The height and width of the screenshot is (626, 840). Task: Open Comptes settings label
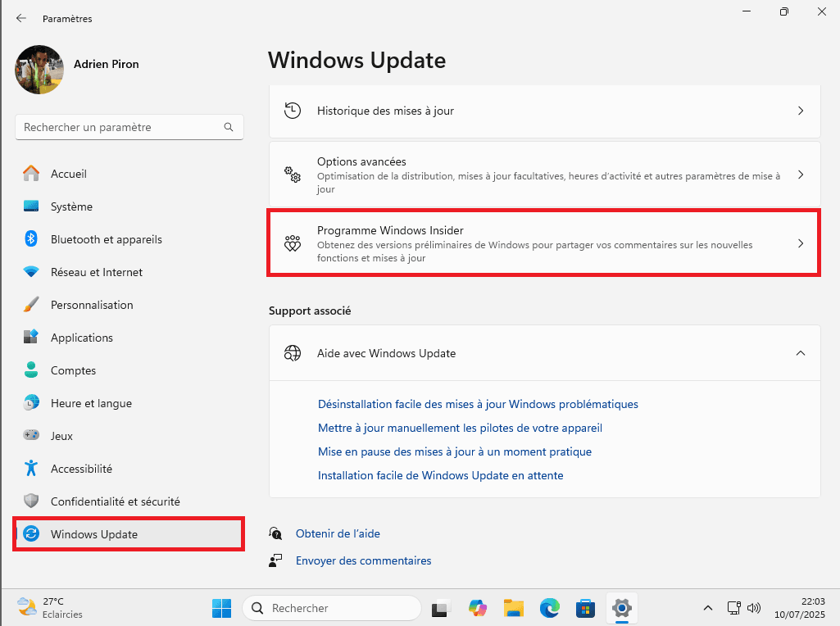[x=73, y=370]
